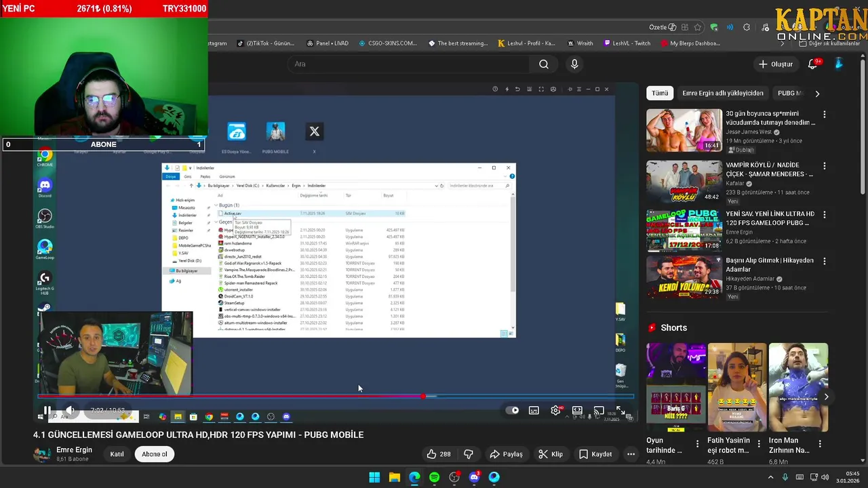Click the Abone ol subscribe button

154,454
